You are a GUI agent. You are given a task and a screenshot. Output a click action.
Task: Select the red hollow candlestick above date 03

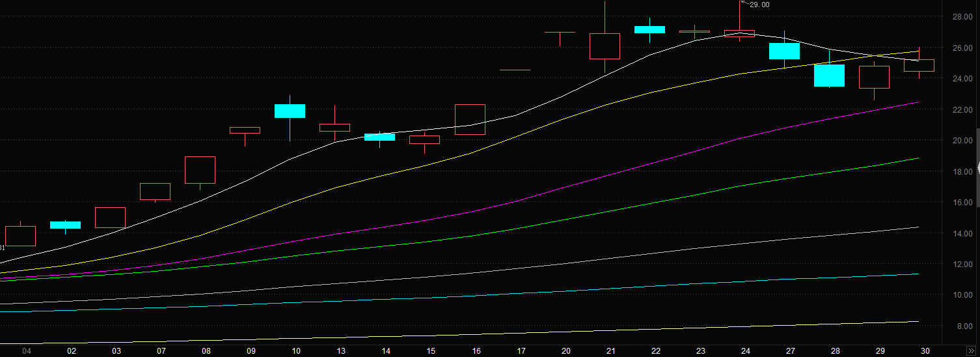click(x=110, y=218)
